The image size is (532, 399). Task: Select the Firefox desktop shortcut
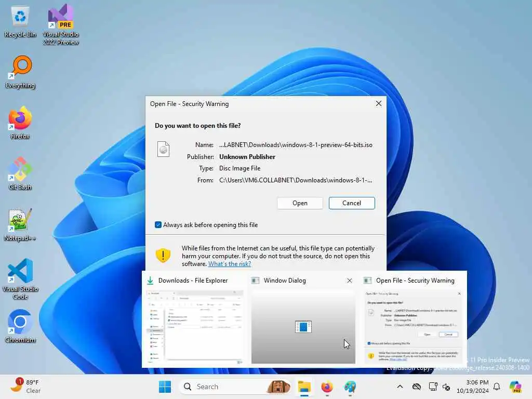pyautogui.click(x=20, y=123)
